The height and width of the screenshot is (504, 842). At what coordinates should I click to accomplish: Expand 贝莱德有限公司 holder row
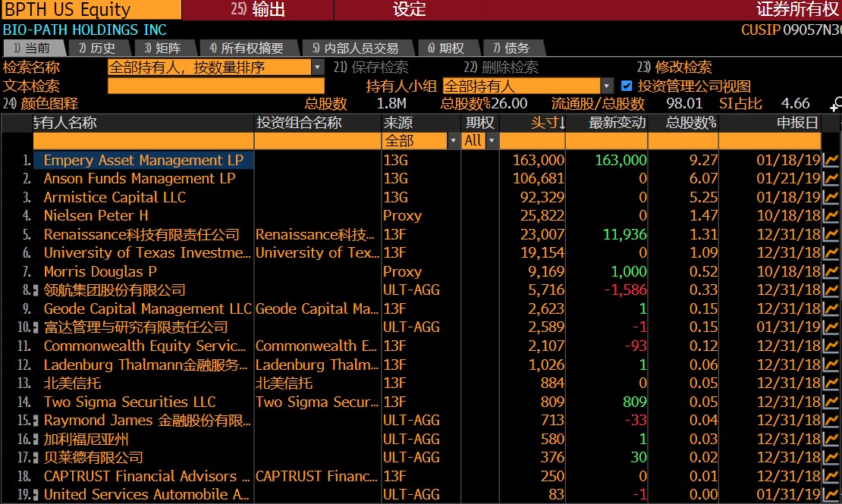[36, 458]
